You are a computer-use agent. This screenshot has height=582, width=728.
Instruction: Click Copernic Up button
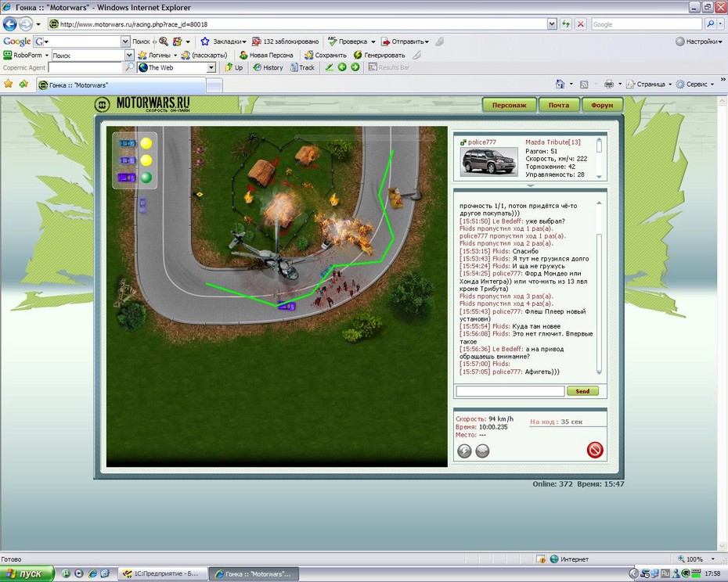[233, 67]
